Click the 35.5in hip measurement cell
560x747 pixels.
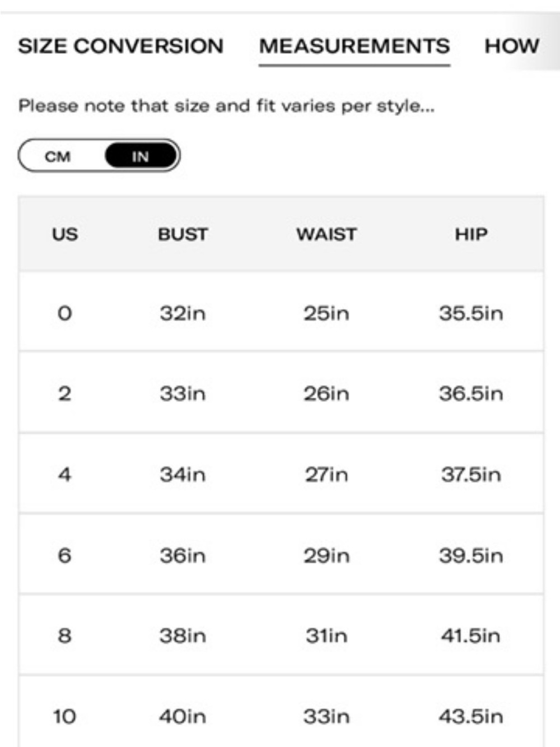point(471,313)
